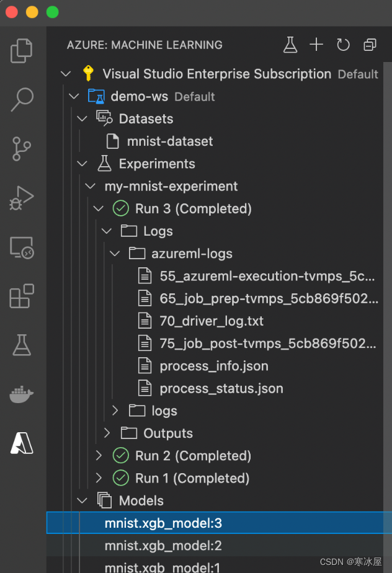Click the tree view vertical scrollbar
This screenshot has width=392, height=573.
click(388, 318)
